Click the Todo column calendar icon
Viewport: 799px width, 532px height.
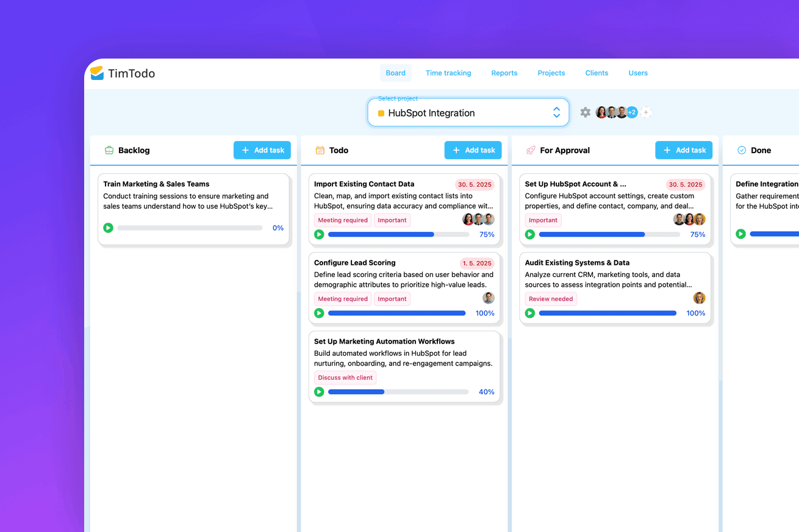(x=319, y=149)
